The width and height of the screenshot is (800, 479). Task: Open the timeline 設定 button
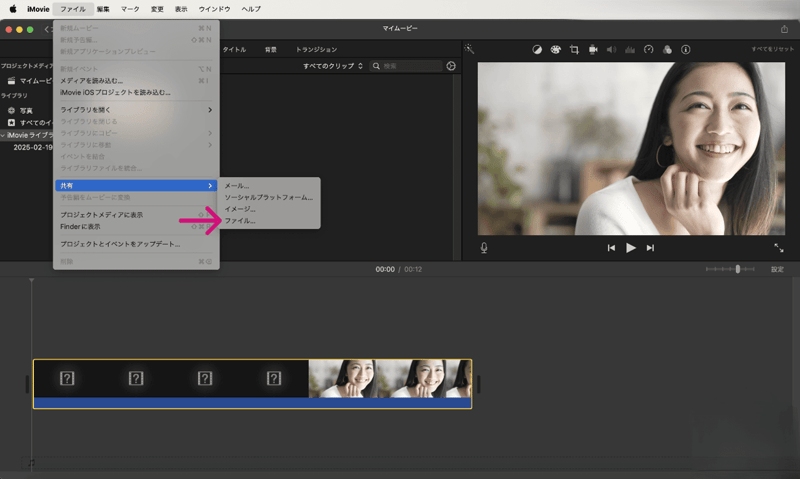pyautogui.click(x=777, y=269)
